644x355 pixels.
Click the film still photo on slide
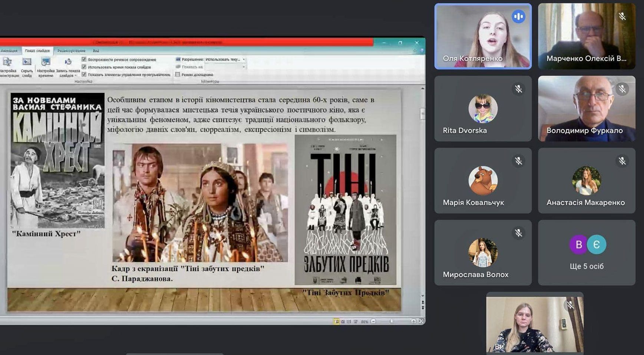(200, 203)
